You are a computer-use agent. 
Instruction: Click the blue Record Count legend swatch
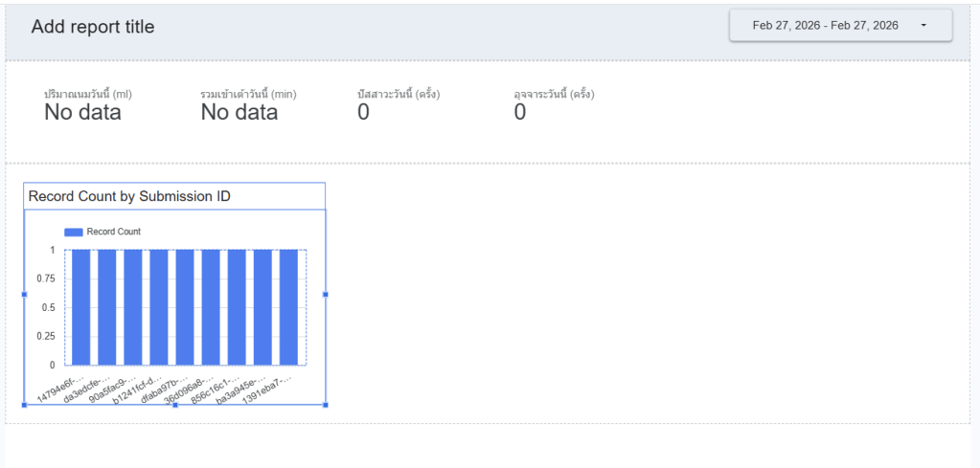tap(73, 232)
